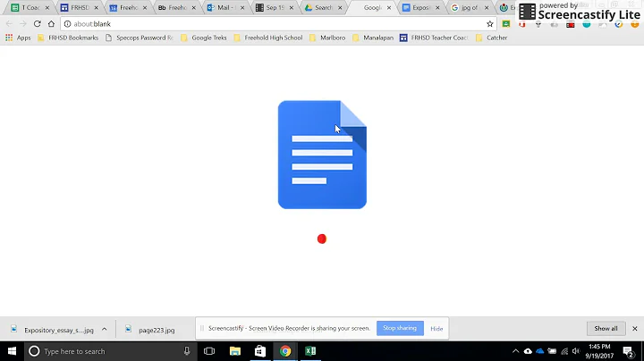Open the volume speaker icon
Image resolution: width=644 pixels, height=361 pixels.
coord(576,351)
